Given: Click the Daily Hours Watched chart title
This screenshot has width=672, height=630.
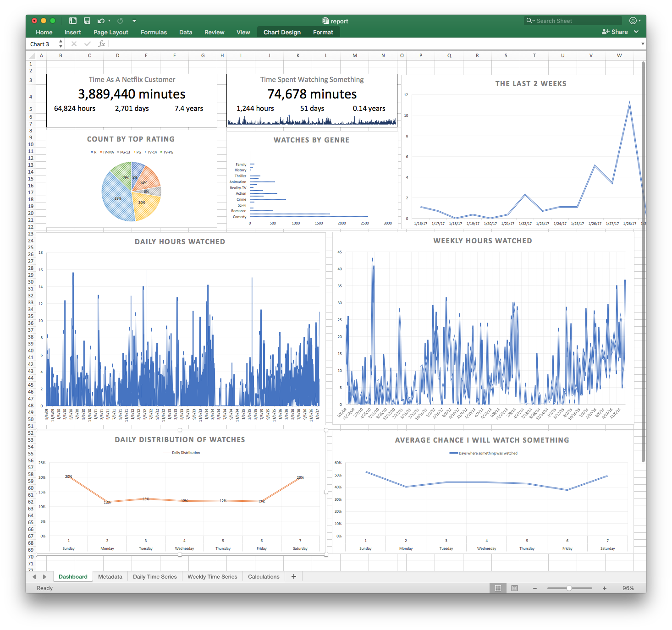Looking at the screenshot, I should (x=180, y=241).
